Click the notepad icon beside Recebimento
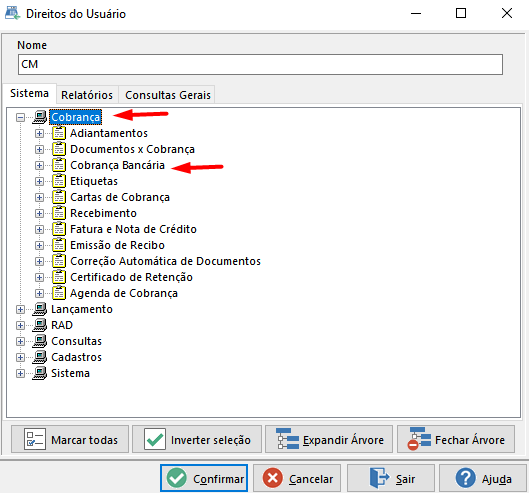The image size is (529, 493). pos(59,213)
